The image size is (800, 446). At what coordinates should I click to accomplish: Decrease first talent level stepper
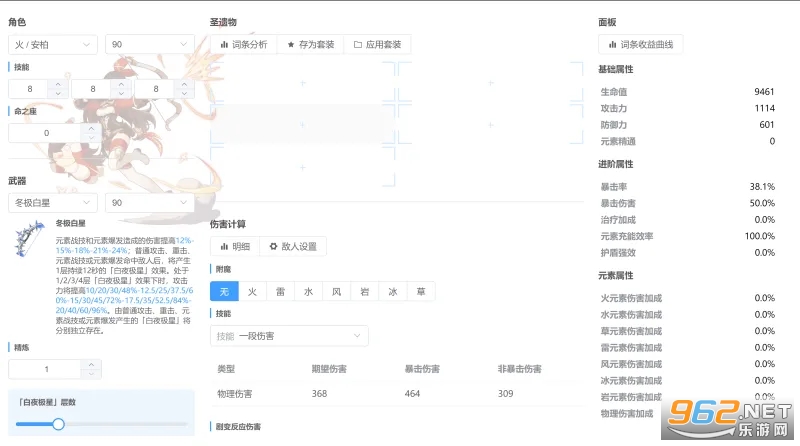[x=58, y=94]
